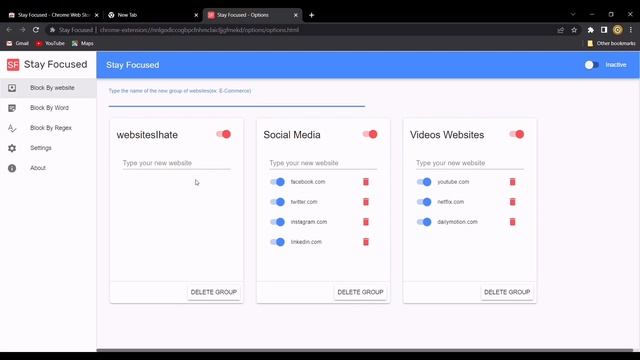Toggle the Videos Websites group switch

tap(517, 134)
